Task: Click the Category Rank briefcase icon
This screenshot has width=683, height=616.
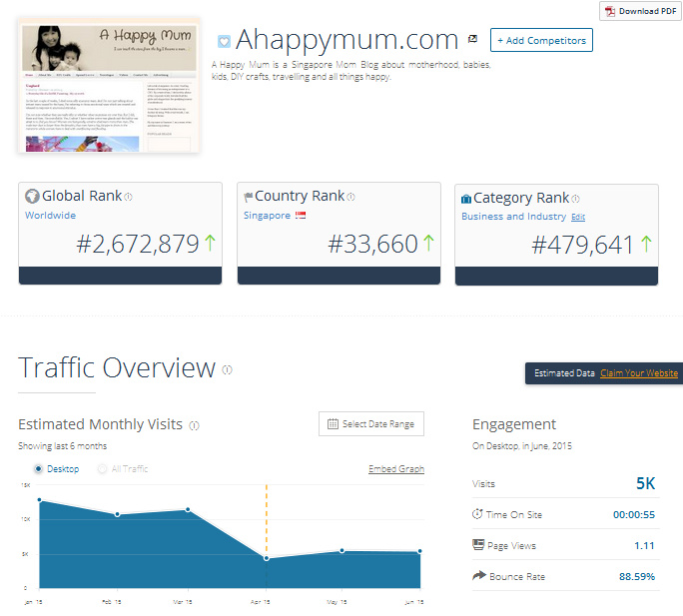Action: (x=466, y=199)
